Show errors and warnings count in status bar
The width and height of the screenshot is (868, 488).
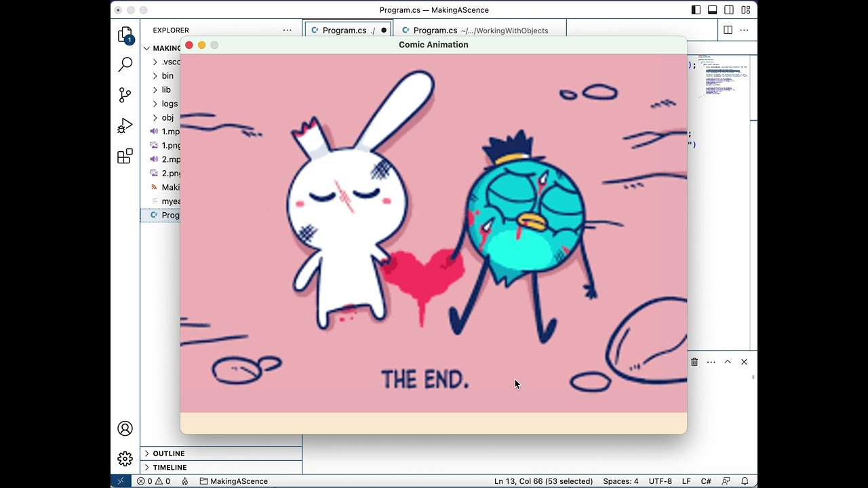[154, 481]
